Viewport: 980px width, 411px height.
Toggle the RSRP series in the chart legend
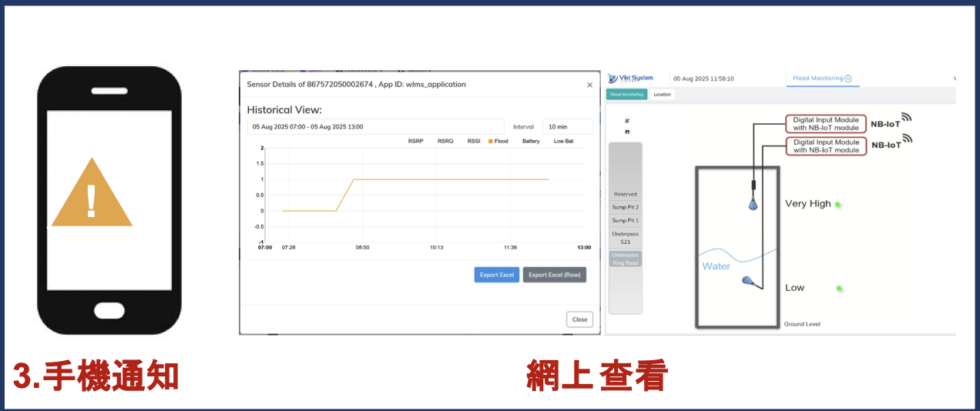click(x=416, y=141)
